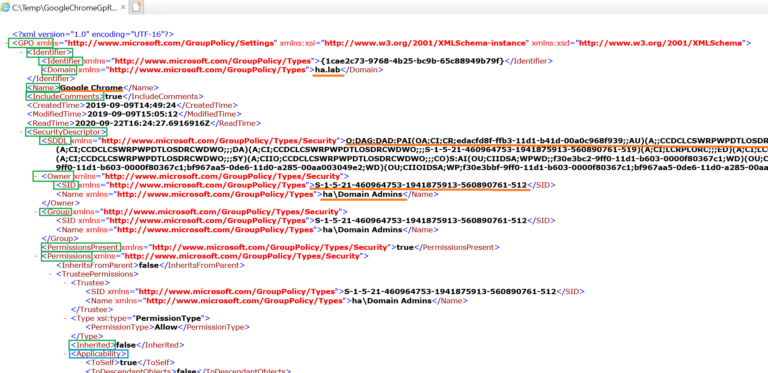768x373 pixels.
Task: Collapse the Permissions element
Action: pos(35,256)
